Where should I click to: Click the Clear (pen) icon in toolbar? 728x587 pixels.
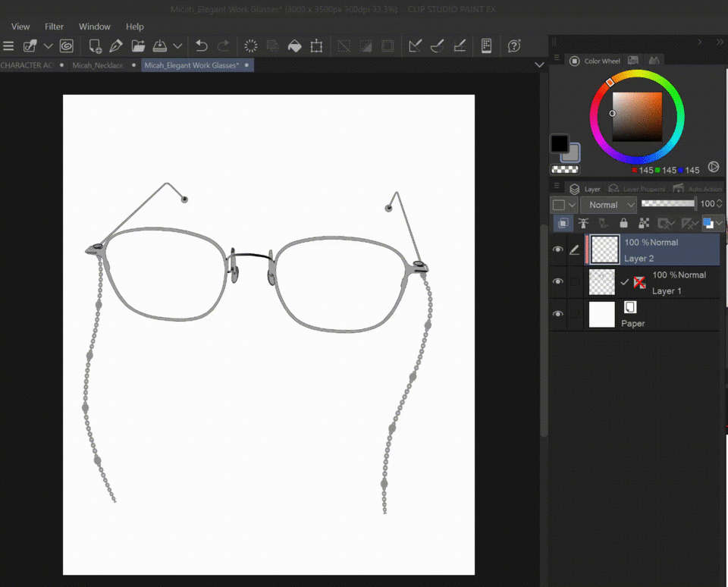point(116,46)
